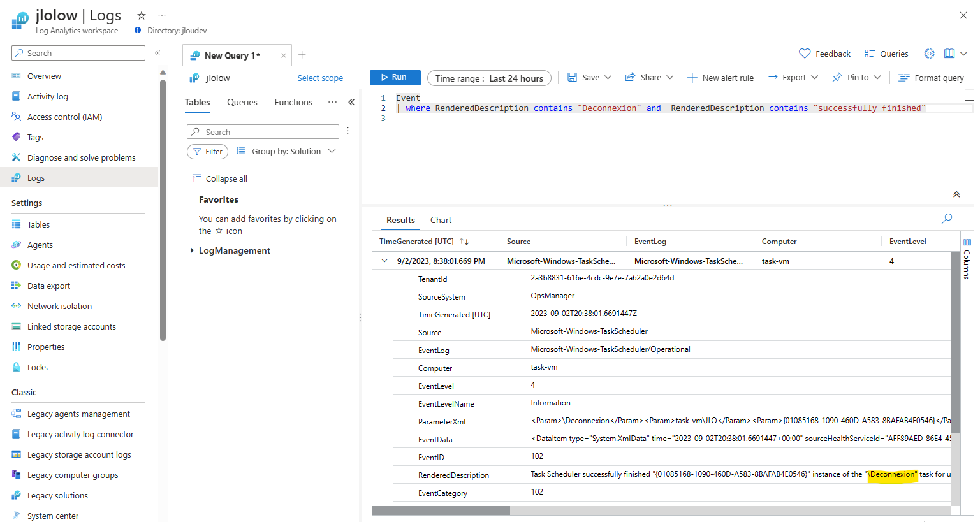Switch to the Chart tab
The width and height of the screenshot is (980, 522).
441,220
